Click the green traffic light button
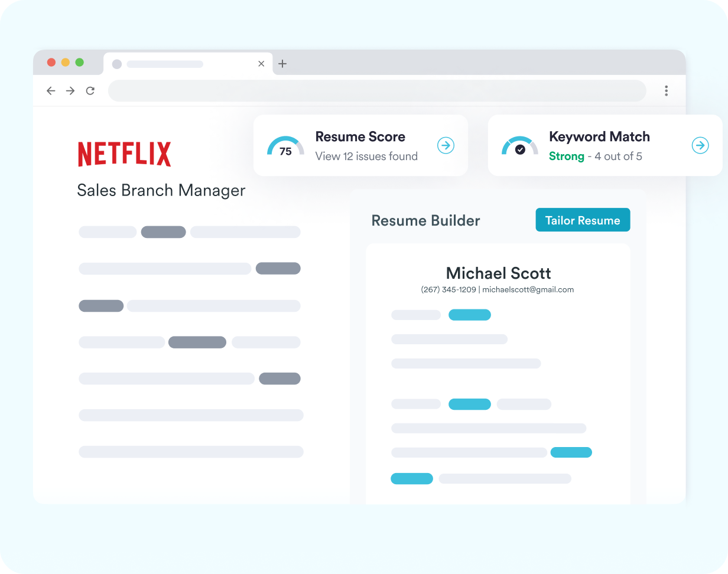Viewport: 728px width, 574px height. coord(80,62)
